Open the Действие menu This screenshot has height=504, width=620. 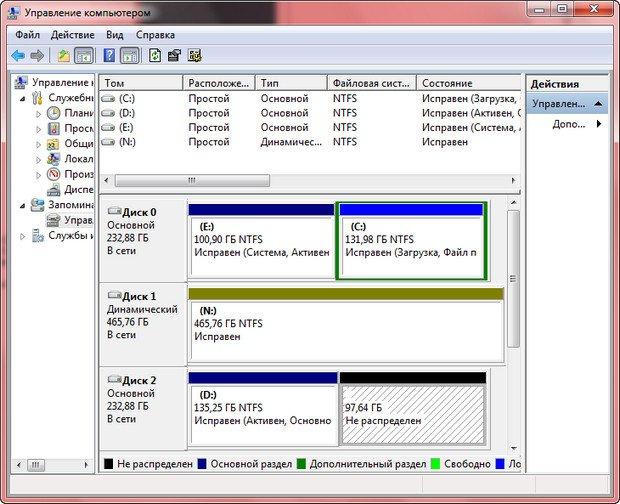click(73, 35)
